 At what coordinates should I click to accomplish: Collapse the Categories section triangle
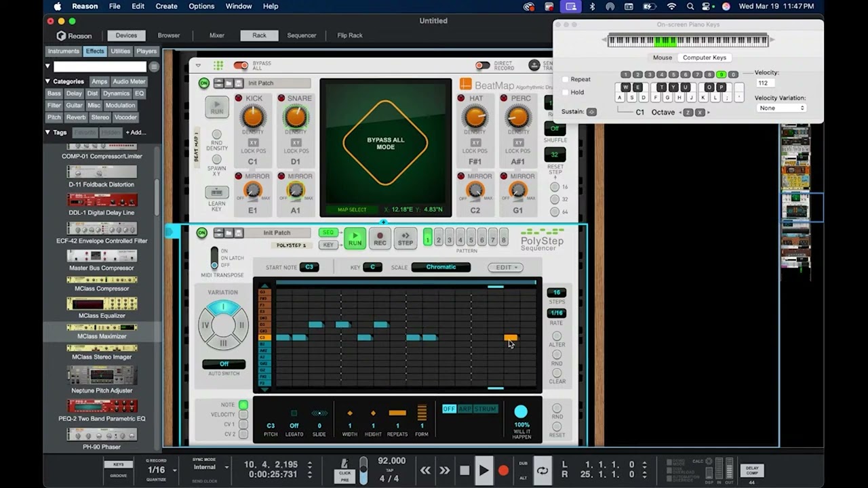click(47, 81)
